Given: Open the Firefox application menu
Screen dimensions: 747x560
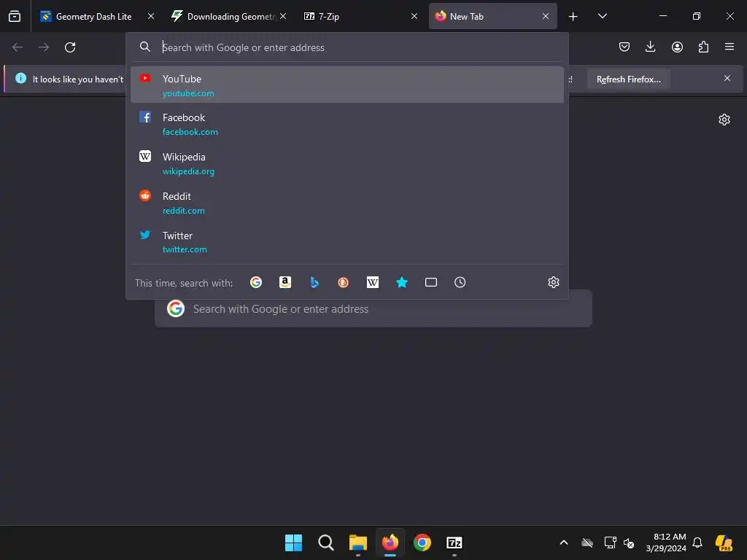Looking at the screenshot, I should point(729,47).
